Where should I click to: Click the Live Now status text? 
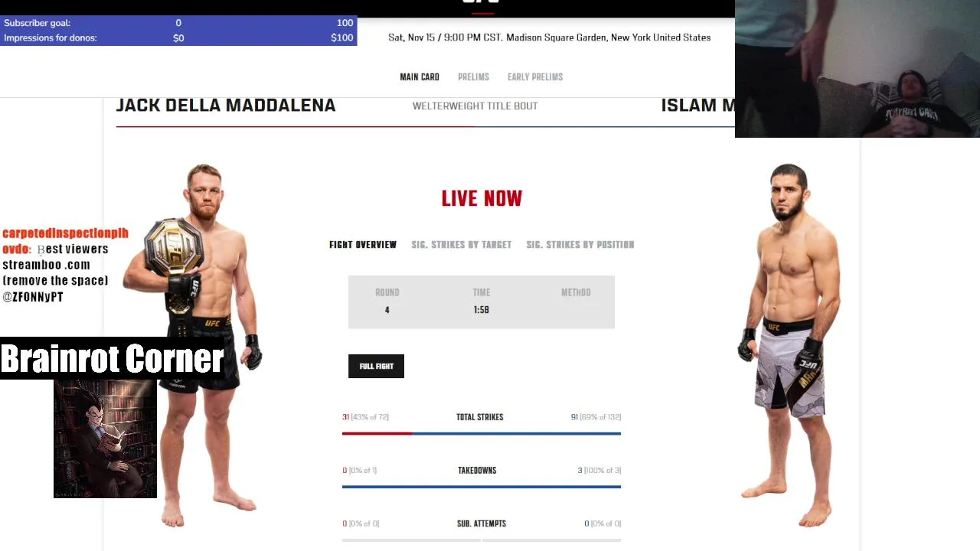coord(482,199)
